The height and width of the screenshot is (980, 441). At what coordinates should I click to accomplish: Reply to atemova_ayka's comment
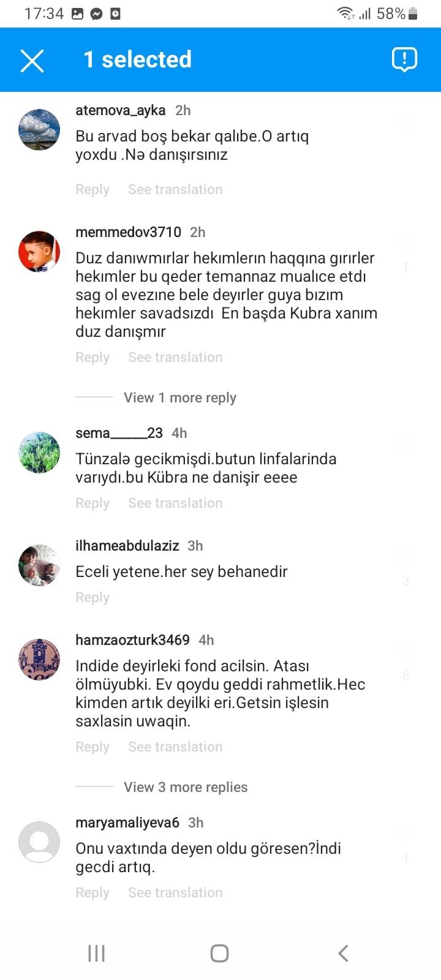tap(92, 189)
